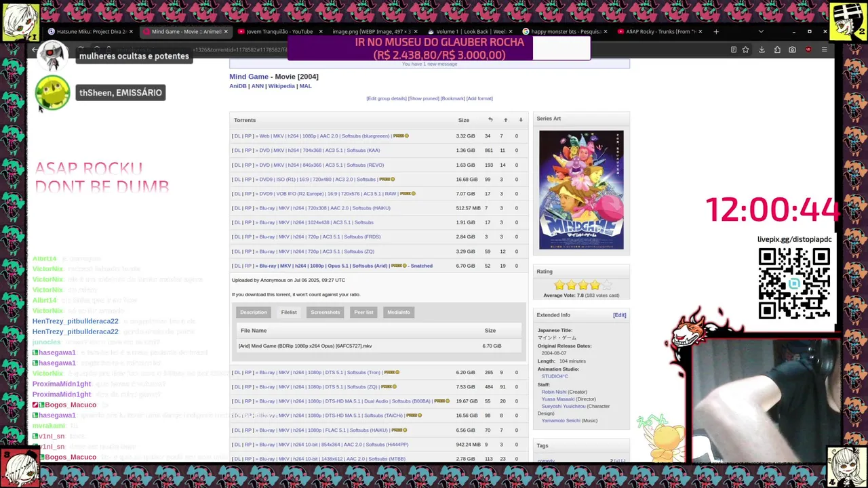Open a new browser tab with plus icon
The height and width of the screenshot is (488, 868).
coord(716,31)
